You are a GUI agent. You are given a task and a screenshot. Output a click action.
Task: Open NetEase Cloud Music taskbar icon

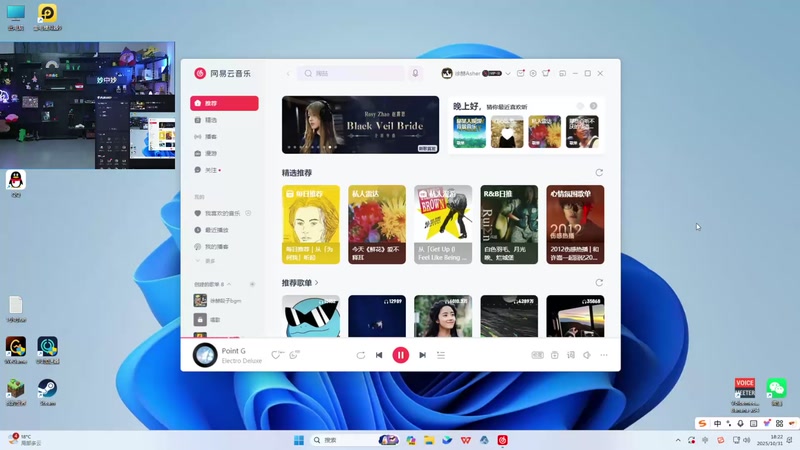click(503, 440)
